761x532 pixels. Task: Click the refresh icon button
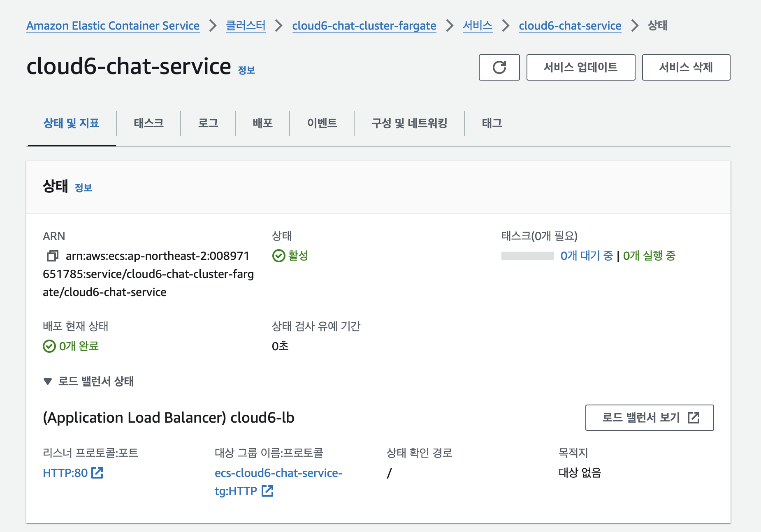(x=499, y=67)
